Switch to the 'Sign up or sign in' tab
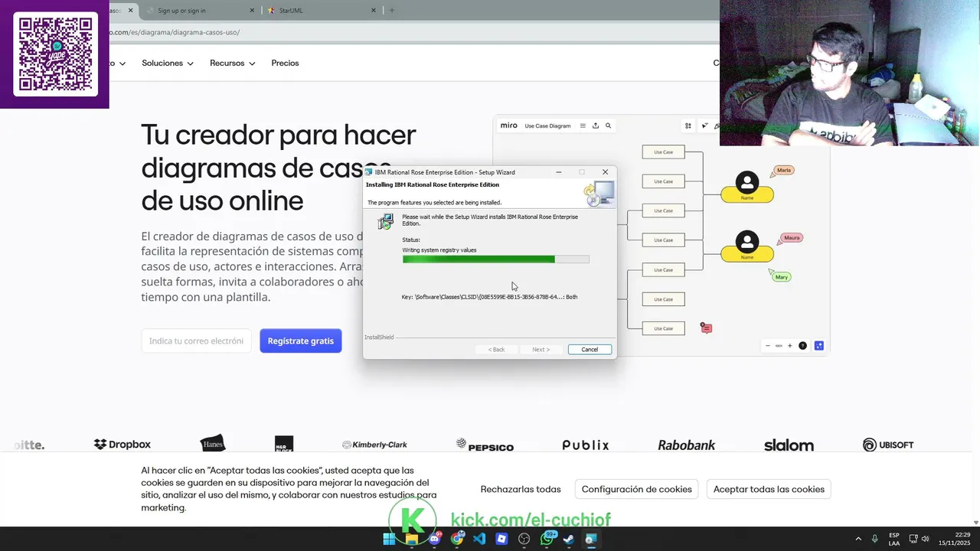 pyautogui.click(x=199, y=11)
